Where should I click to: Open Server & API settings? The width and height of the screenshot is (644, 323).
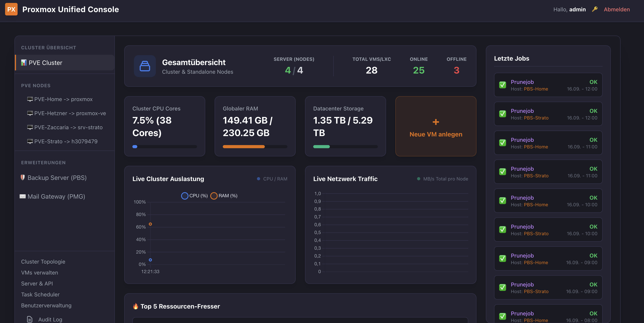37,284
